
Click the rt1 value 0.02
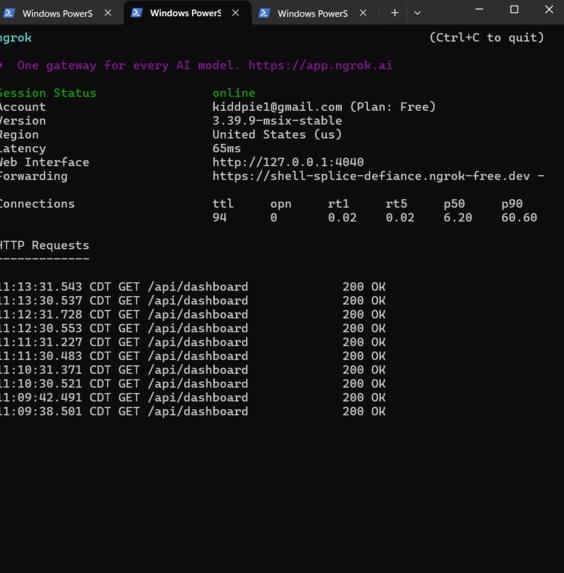(x=342, y=218)
